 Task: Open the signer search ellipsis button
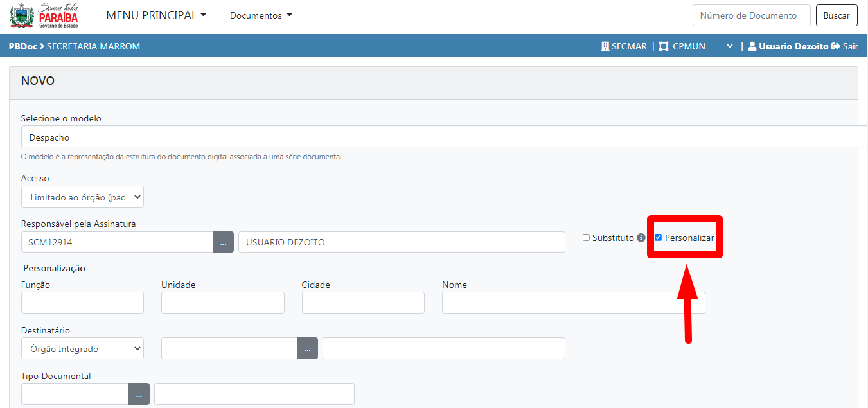[x=223, y=242]
